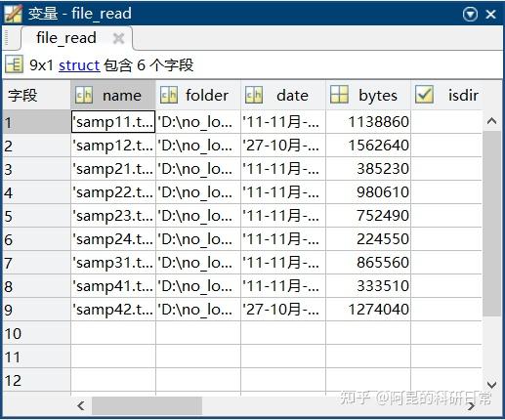Click the char icon in date header
Viewport: 505px width, 420px height.
[254, 95]
